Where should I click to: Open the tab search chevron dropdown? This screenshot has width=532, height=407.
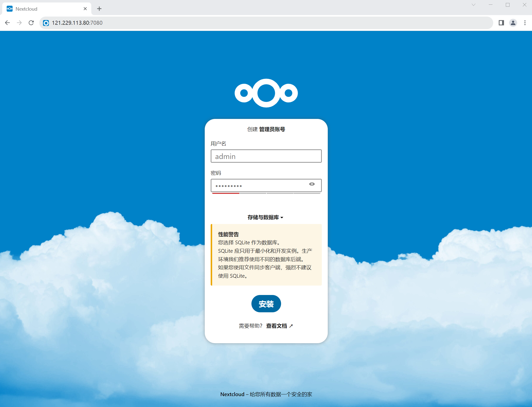pos(473,5)
